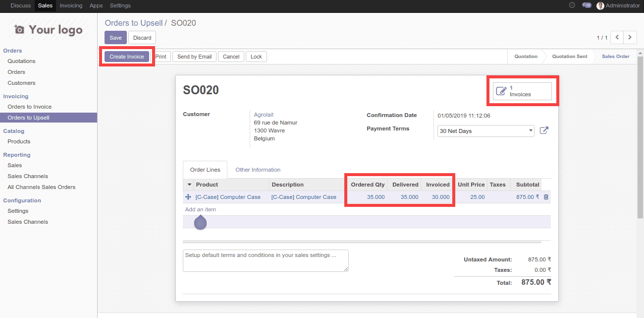Go to previous record with left arrow
644x318 pixels.
617,37
